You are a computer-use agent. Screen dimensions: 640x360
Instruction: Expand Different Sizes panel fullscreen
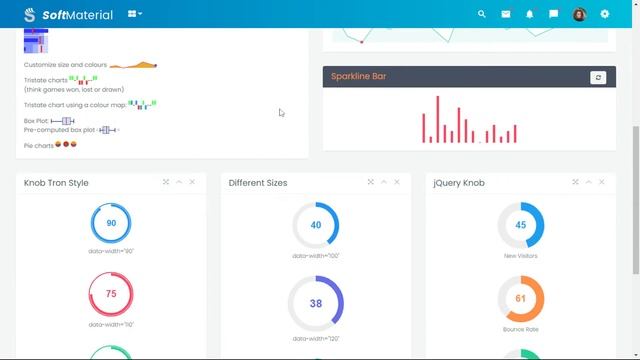[371, 182]
